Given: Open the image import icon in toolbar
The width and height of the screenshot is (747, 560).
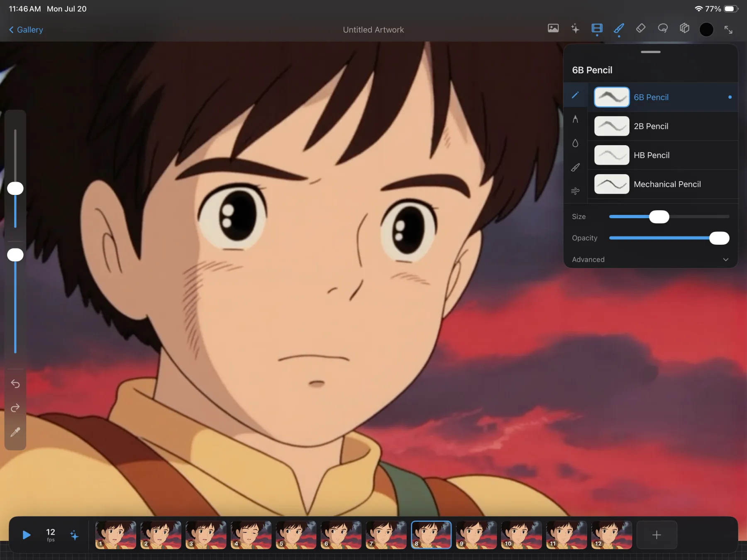Looking at the screenshot, I should [553, 28].
